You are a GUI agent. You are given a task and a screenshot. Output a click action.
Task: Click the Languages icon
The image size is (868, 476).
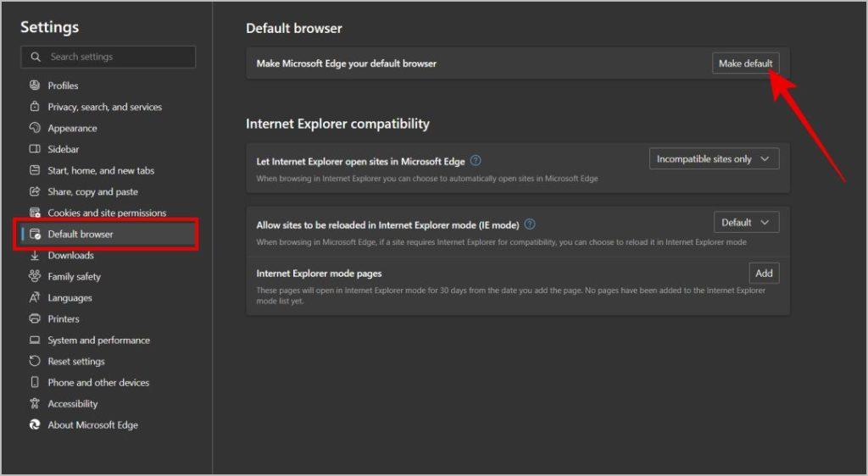point(35,297)
